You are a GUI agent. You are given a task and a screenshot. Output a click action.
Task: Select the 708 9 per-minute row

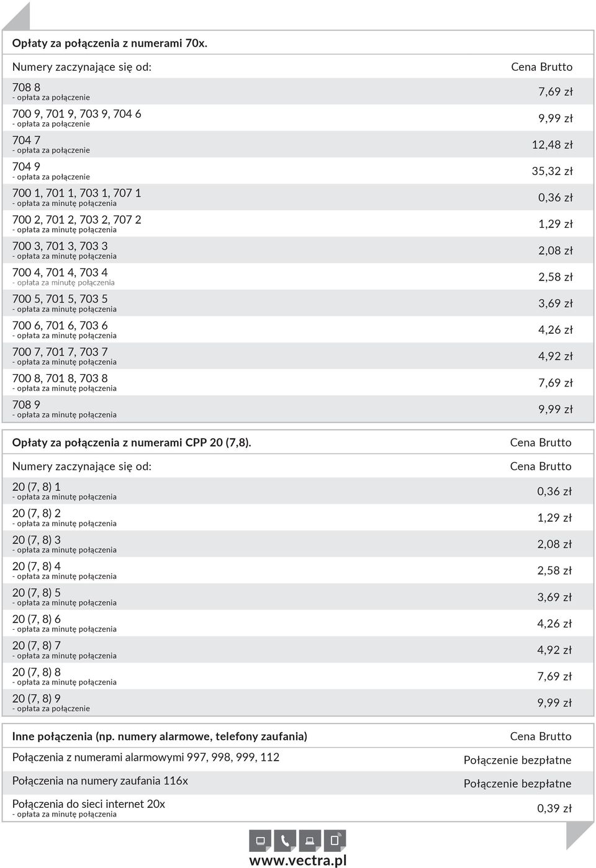(x=298, y=409)
